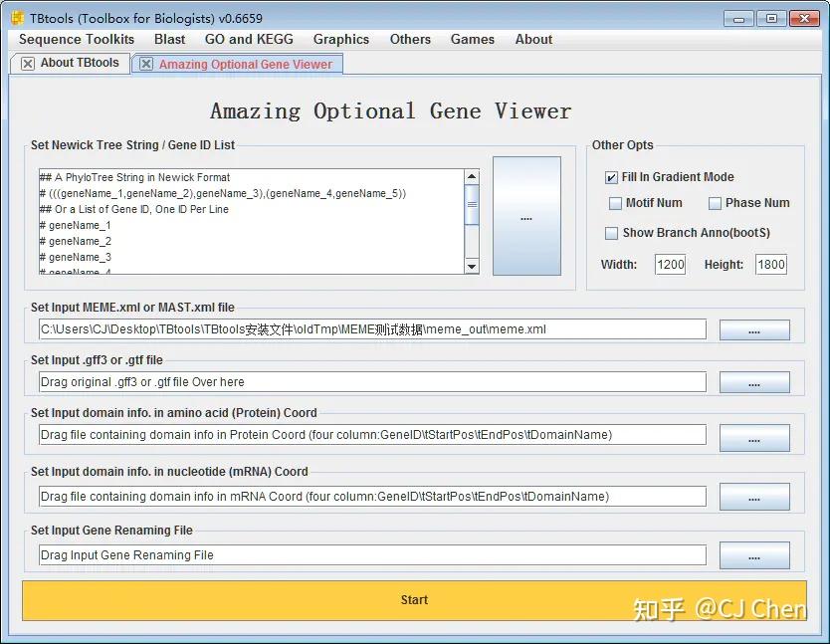Open the GO and KEGG menu
Viewport: 830px width, 644px height.
coord(249,39)
